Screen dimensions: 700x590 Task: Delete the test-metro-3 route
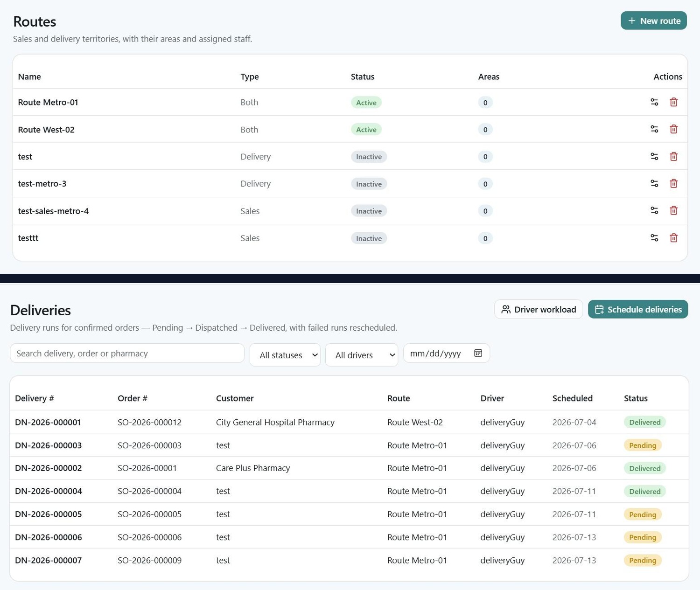673,184
